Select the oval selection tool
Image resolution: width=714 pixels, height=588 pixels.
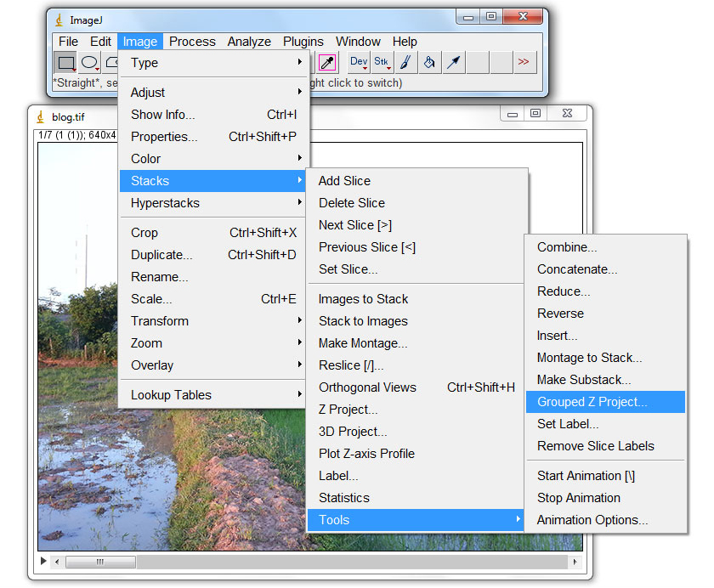[88, 62]
